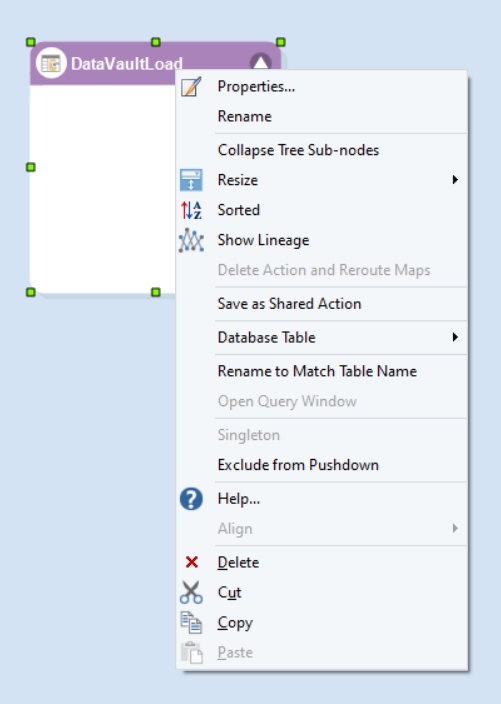Click the Show Lineage graph icon
The image size is (501, 704).
(x=191, y=240)
